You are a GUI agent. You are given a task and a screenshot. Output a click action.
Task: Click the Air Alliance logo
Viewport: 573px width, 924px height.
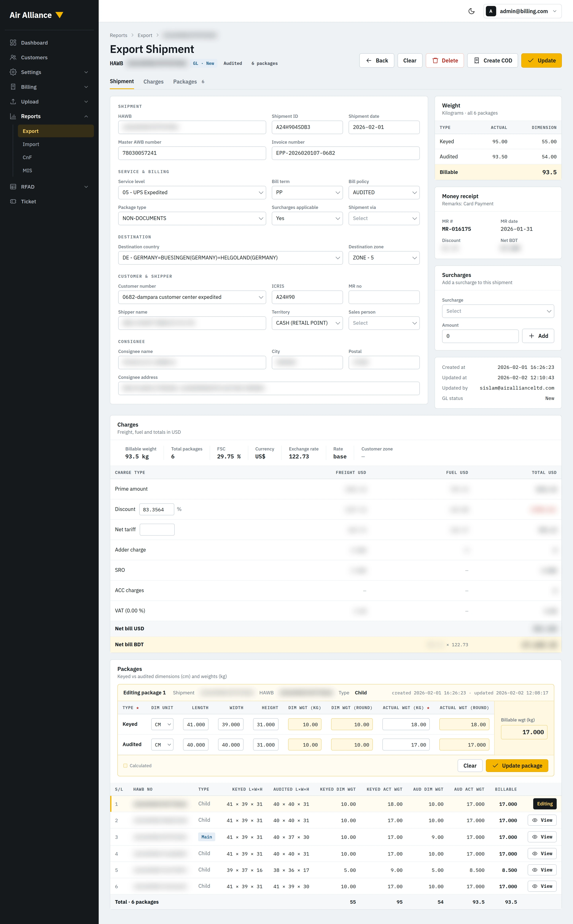(x=36, y=15)
